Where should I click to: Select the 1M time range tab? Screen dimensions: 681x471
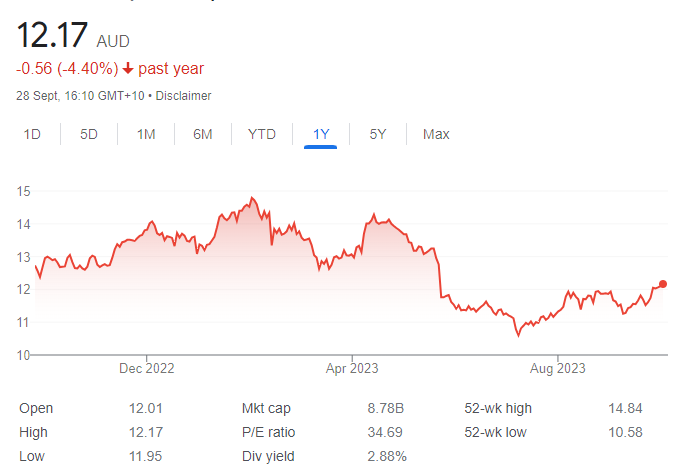coord(146,134)
